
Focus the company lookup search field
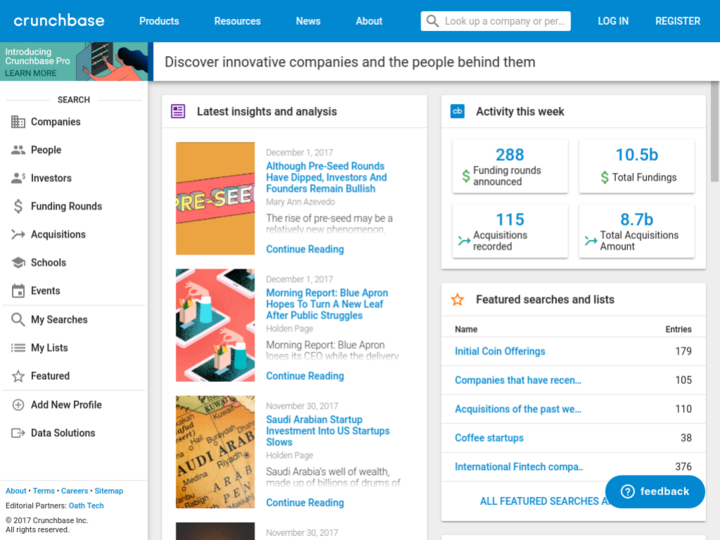coord(505,21)
